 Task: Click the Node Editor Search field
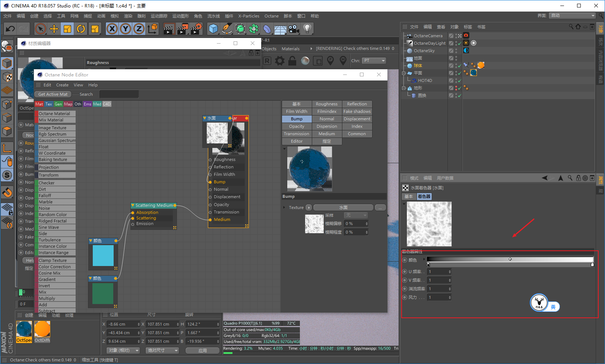(119, 94)
